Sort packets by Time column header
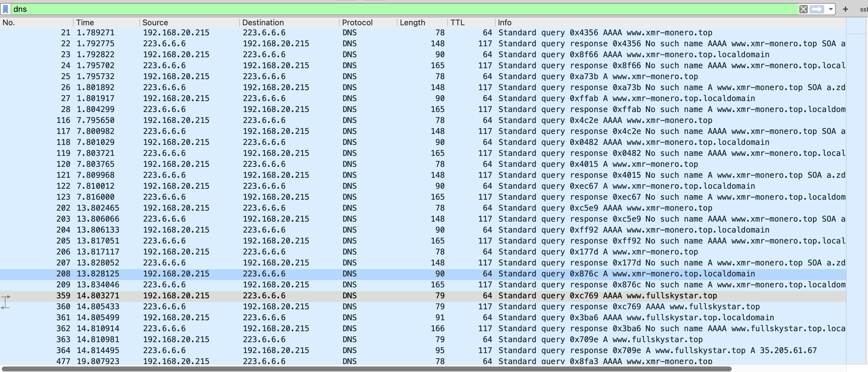The height and width of the screenshot is (372, 868). (x=85, y=23)
